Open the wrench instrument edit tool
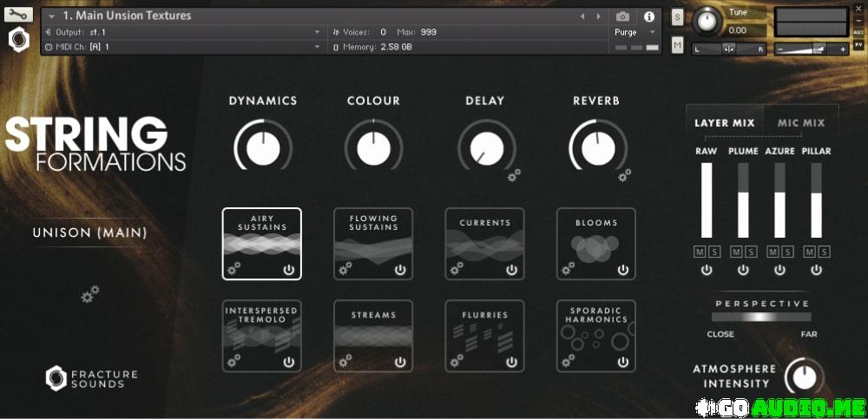This screenshot has width=868, height=419. pos(18,15)
